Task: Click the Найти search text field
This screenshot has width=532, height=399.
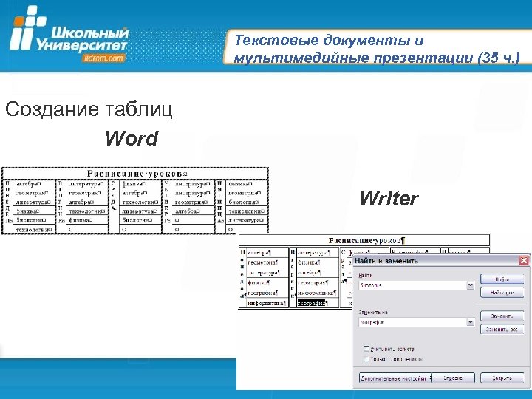Action: pyautogui.click(x=413, y=285)
